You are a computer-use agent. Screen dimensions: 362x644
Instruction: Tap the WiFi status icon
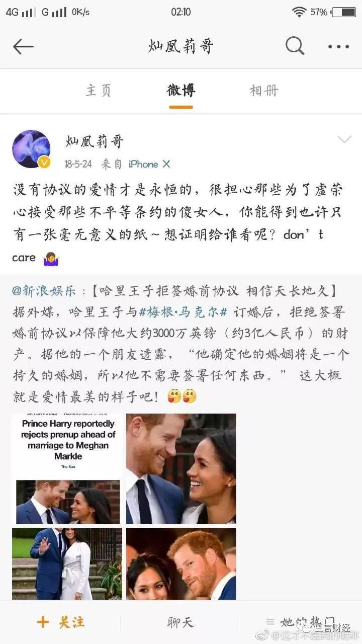tap(300, 12)
